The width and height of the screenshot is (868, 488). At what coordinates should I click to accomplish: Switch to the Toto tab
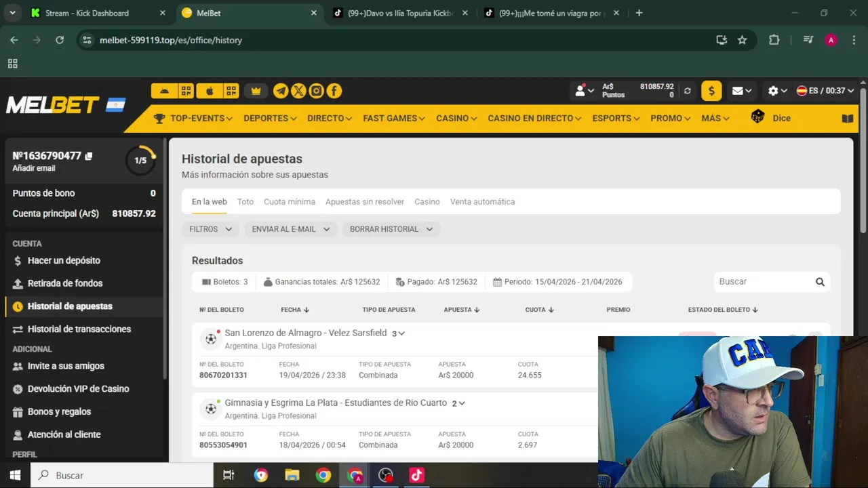coord(245,201)
